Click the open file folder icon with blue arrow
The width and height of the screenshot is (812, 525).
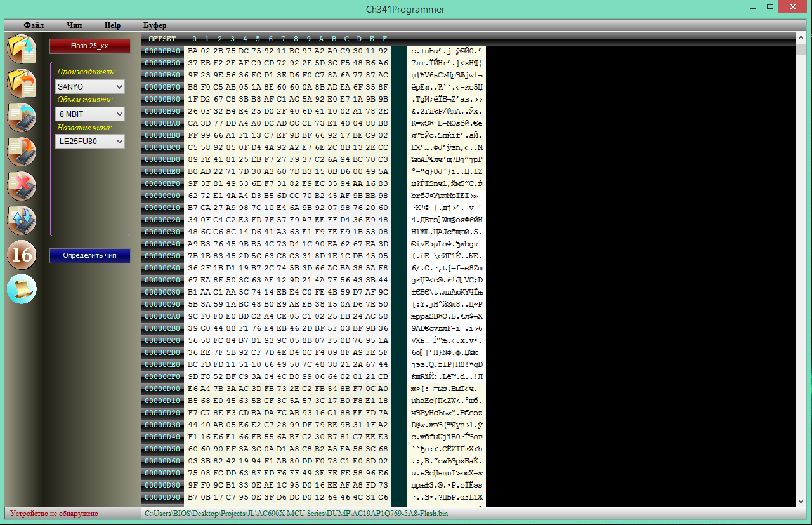click(22, 50)
